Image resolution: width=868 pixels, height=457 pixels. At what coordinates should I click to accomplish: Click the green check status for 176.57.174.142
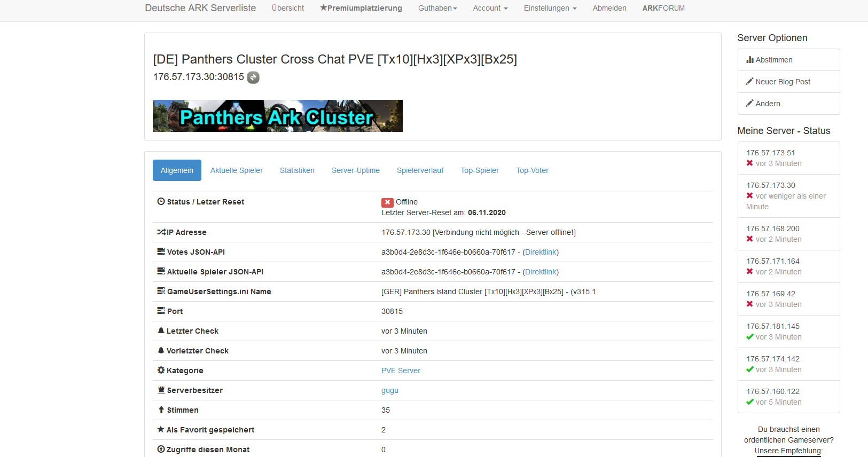tap(750, 369)
